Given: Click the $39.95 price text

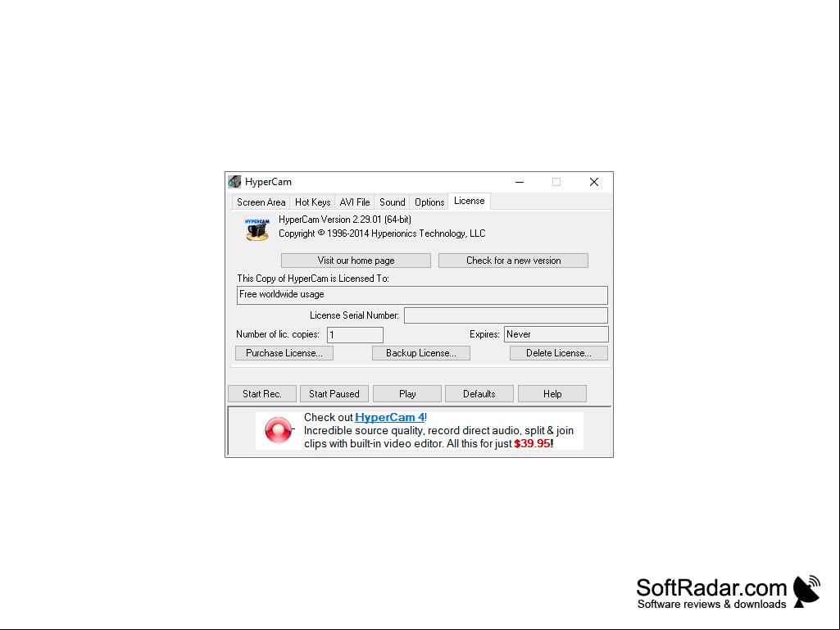Looking at the screenshot, I should pyautogui.click(x=532, y=443).
